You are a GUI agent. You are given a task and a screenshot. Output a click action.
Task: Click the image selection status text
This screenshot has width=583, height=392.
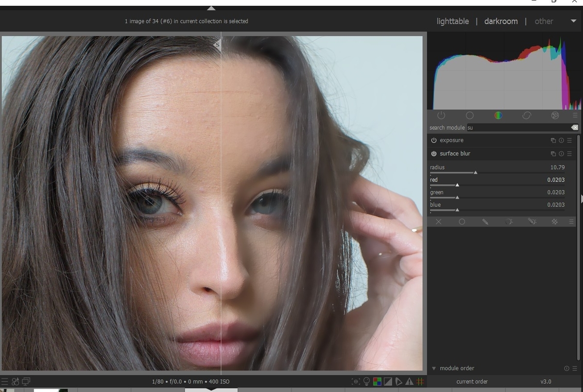coord(187,21)
